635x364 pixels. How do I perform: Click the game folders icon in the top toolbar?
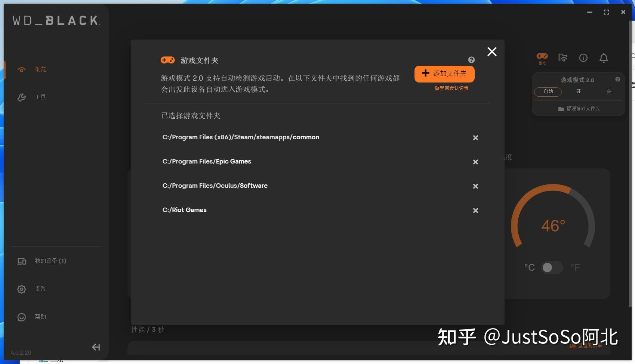point(563,57)
